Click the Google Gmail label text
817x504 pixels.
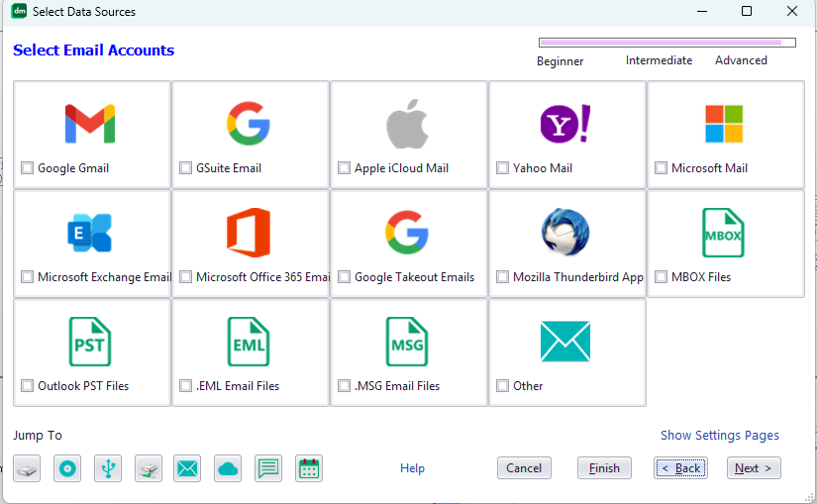73,167
